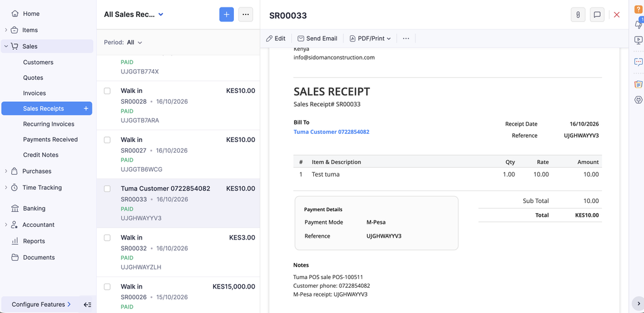This screenshot has width=644, height=313.
Task: Collapse sidebar with the arrow icon
Action: pos(87,304)
